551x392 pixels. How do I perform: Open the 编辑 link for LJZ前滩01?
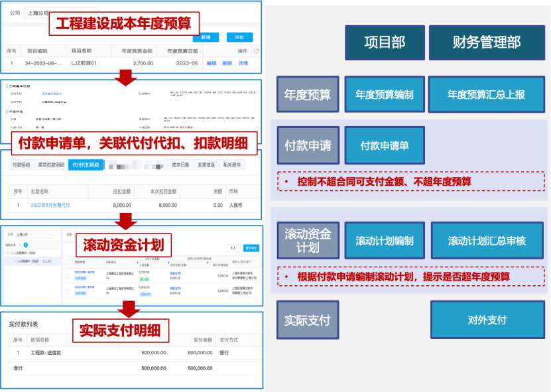[213, 61]
